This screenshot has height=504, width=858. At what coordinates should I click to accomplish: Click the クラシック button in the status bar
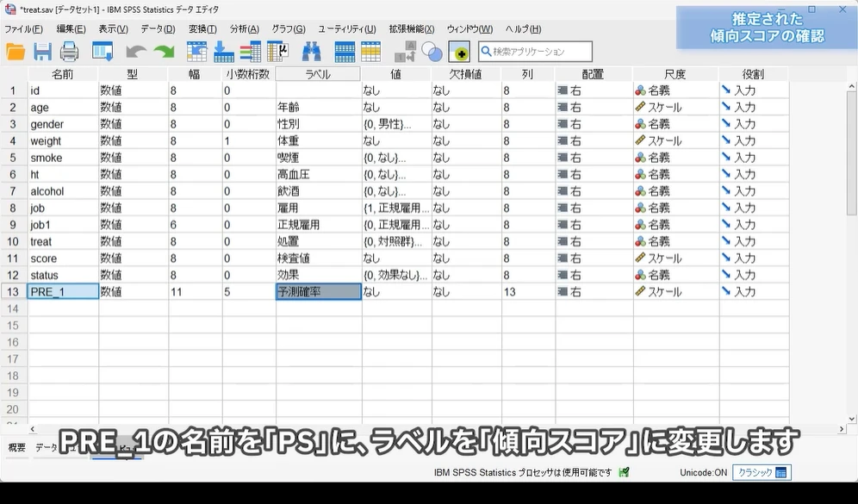[x=763, y=472]
